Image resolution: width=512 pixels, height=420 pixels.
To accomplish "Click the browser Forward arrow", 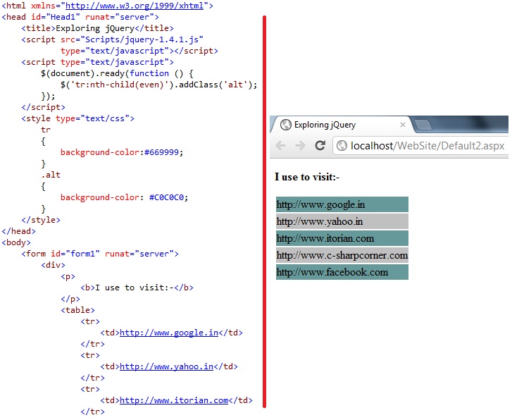I will click(300, 145).
